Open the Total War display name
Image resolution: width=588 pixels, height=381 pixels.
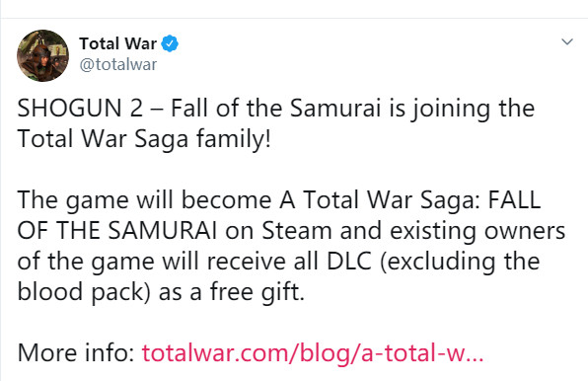(x=117, y=43)
